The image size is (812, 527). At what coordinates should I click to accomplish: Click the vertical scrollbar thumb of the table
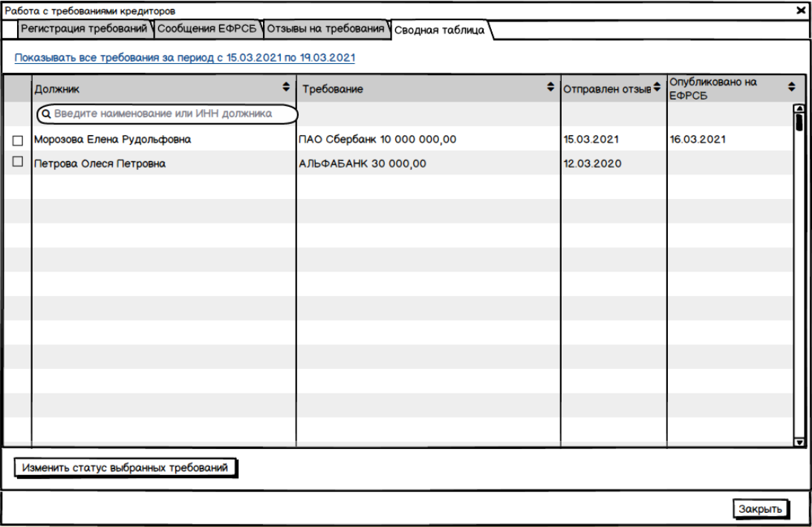point(799,122)
